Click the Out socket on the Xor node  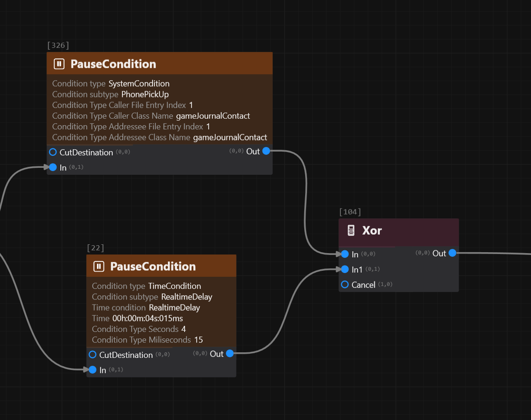452,253
